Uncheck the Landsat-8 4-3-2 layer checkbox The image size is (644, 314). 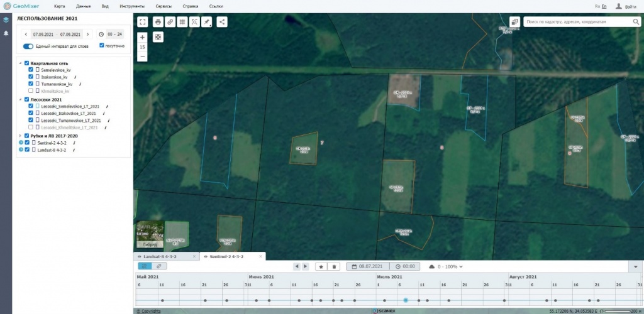tap(27, 149)
